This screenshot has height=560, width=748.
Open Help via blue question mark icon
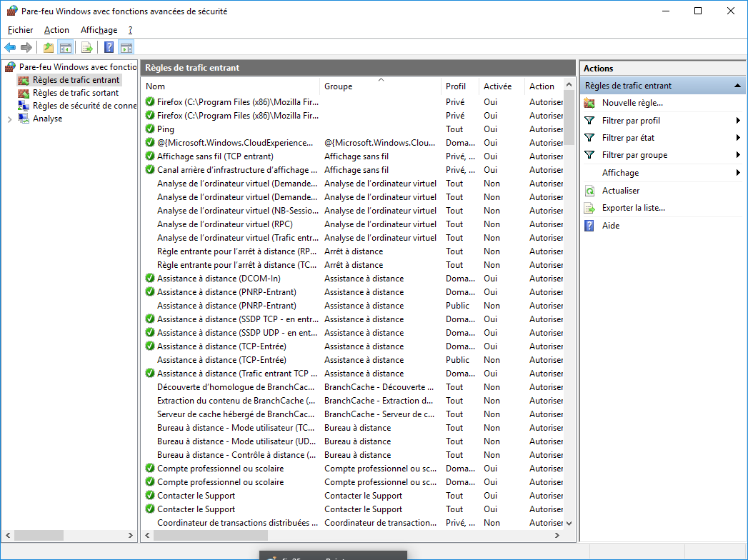(x=109, y=48)
